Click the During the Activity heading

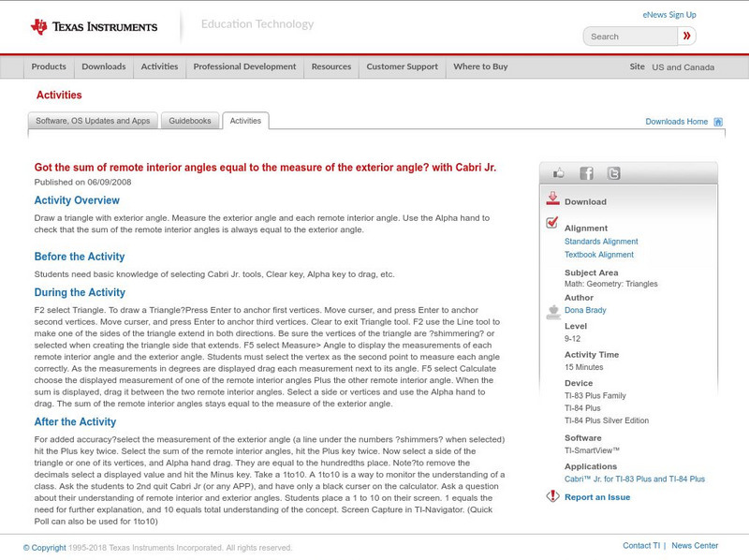point(80,292)
